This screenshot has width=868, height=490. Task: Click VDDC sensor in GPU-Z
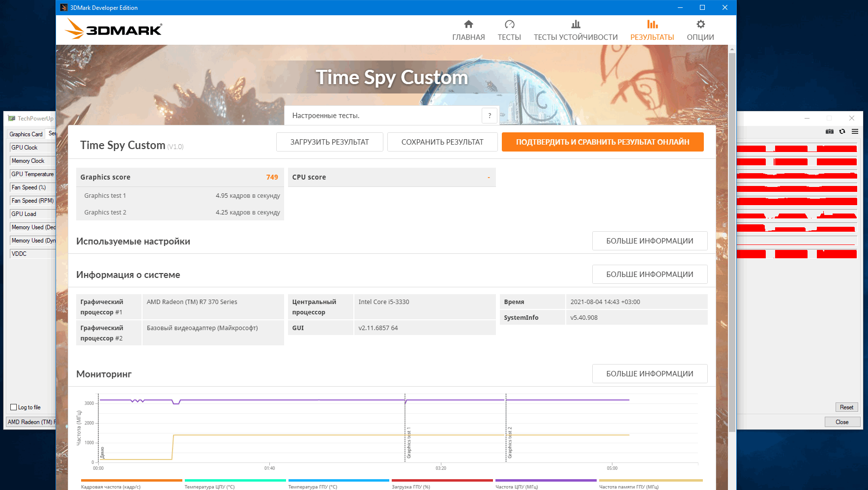[32, 254]
